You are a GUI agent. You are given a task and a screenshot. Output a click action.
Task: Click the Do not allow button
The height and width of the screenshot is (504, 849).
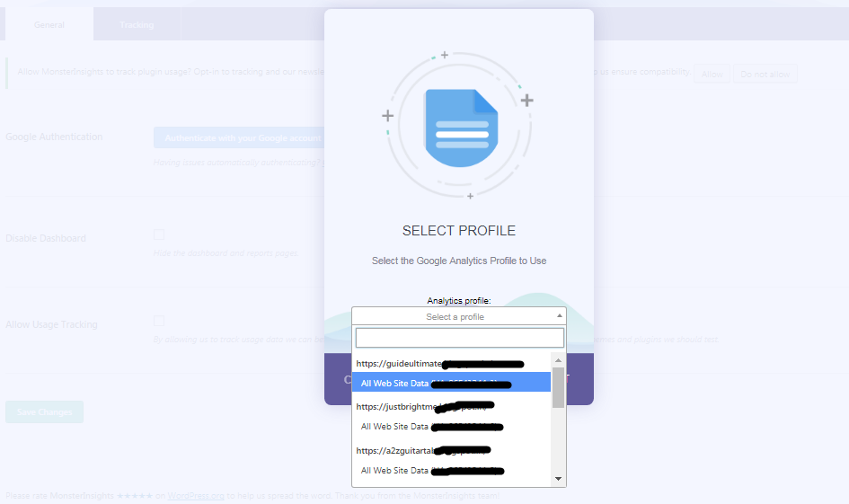(765, 75)
